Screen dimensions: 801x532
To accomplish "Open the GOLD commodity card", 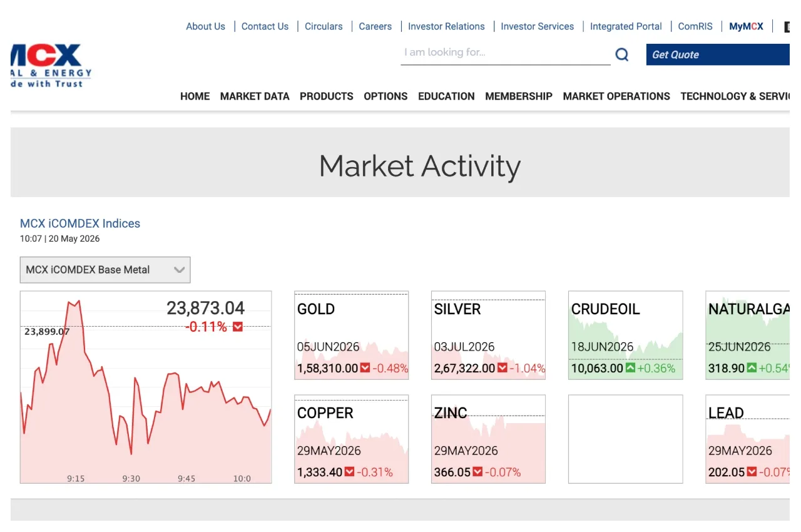I will [x=352, y=335].
